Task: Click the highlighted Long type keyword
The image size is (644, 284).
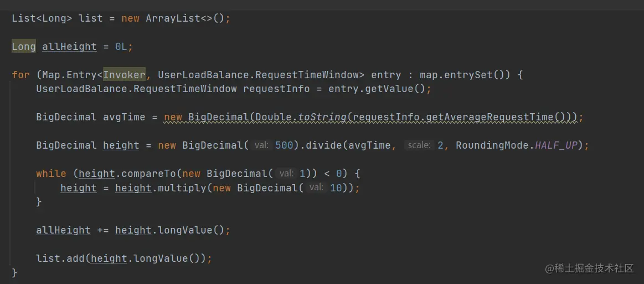Action: tap(24, 47)
